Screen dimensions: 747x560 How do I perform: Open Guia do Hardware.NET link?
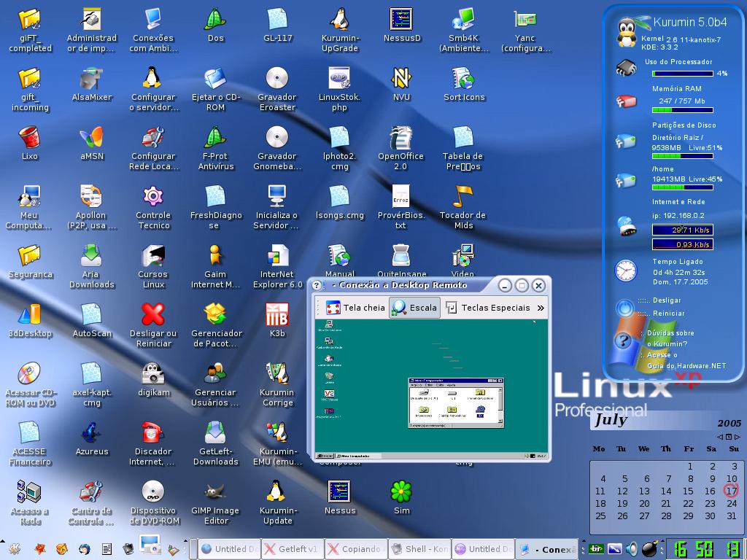coord(686,366)
